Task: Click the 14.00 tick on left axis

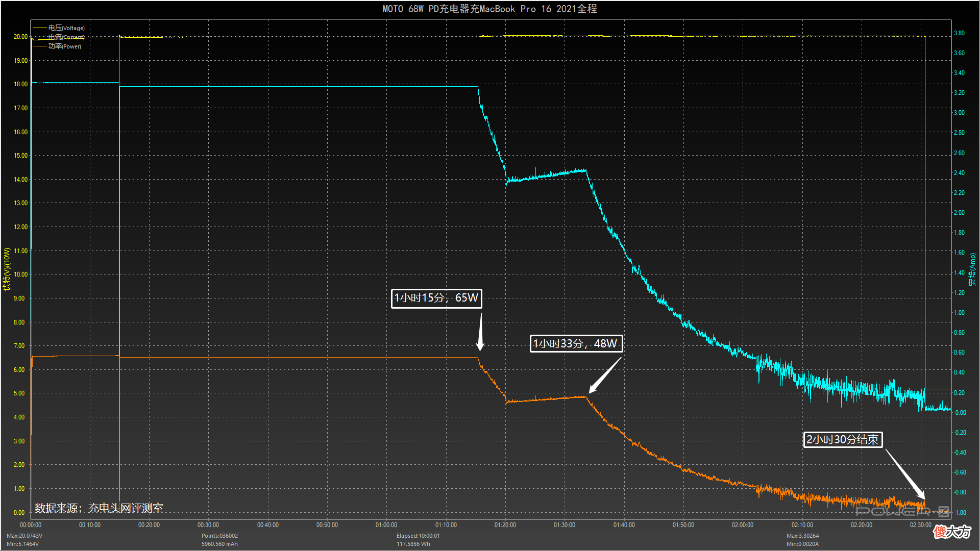Action: pyautogui.click(x=20, y=180)
